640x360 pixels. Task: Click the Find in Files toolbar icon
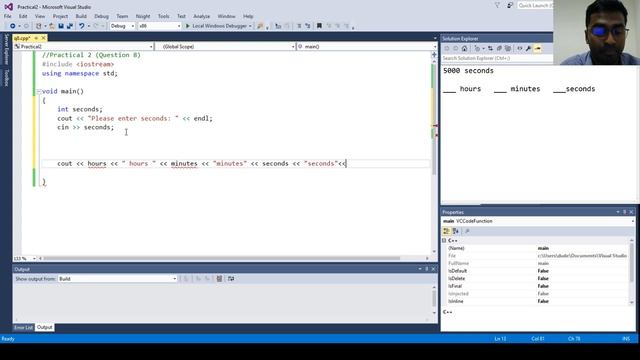(x=260, y=26)
